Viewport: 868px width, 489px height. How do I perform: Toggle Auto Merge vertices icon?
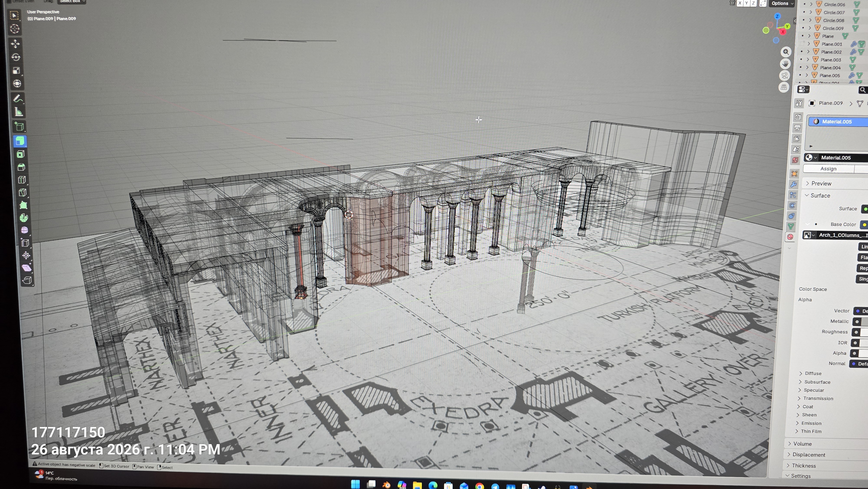tap(763, 3)
